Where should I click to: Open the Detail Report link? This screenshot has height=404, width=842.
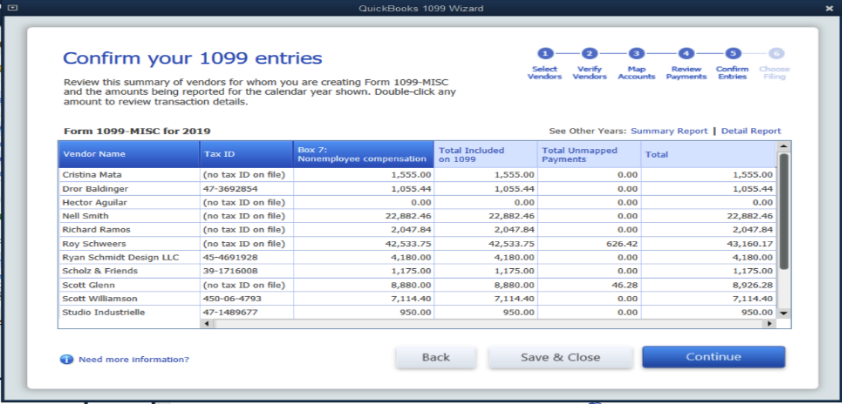751,131
